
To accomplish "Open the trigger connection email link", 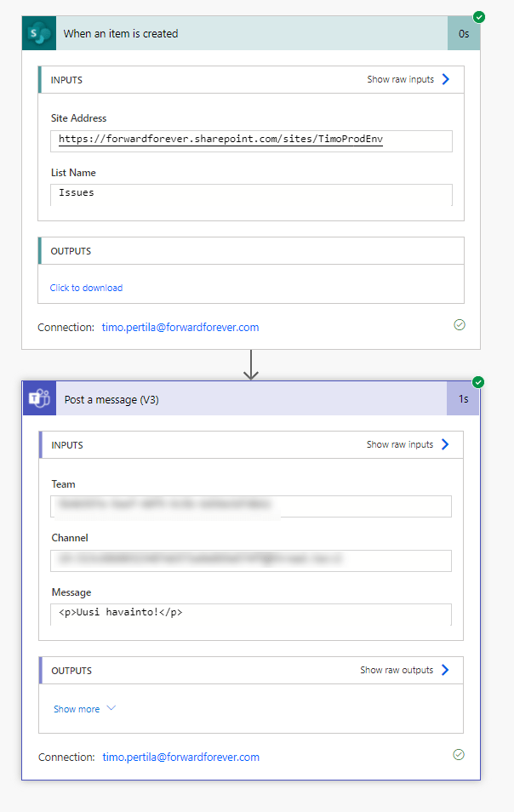I will tap(180, 327).
